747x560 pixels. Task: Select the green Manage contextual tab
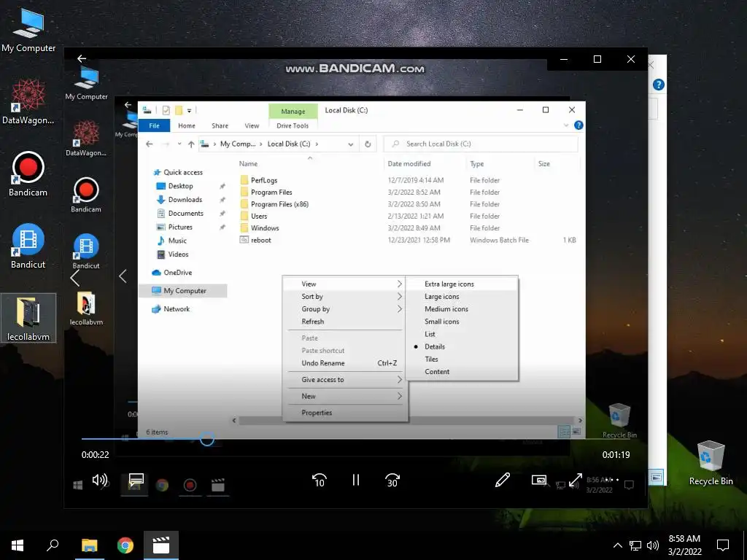tap(293, 111)
